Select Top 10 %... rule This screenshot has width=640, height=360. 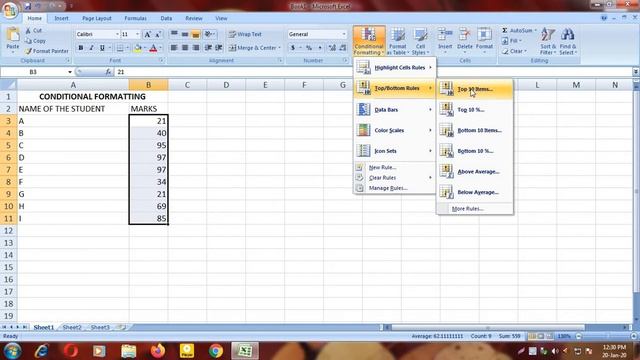(475, 109)
